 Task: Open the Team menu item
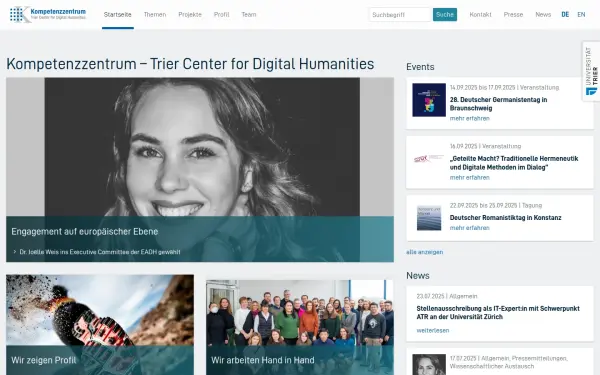249,15
